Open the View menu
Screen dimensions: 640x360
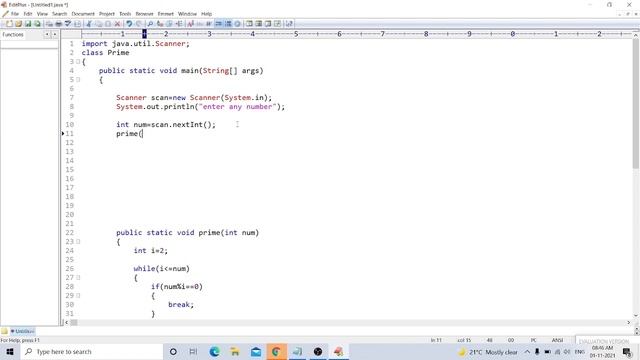(x=42, y=14)
